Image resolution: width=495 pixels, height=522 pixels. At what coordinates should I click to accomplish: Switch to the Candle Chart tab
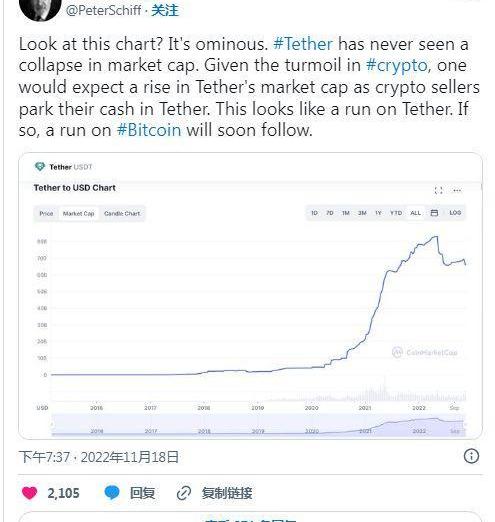pos(122,213)
